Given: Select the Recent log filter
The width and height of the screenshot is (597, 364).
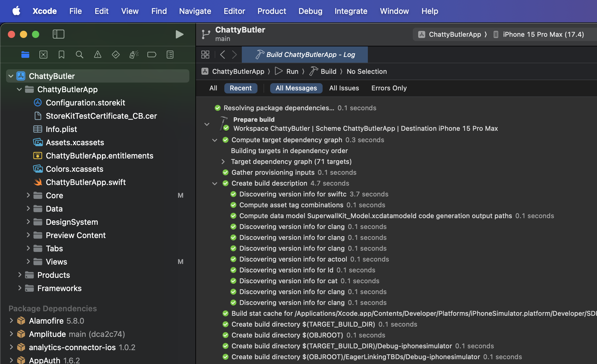Looking at the screenshot, I should [x=241, y=88].
